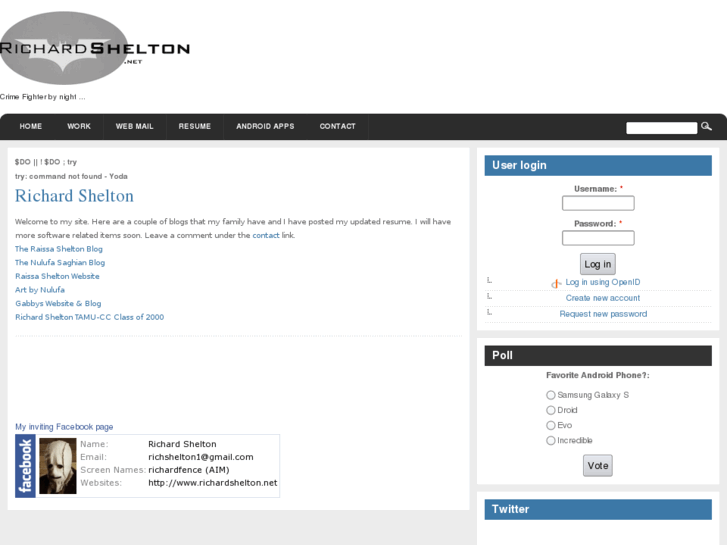This screenshot has width=727, height=545.
Task: Open the masked profile photo thumbnail
Action: [x=57, y=466]
